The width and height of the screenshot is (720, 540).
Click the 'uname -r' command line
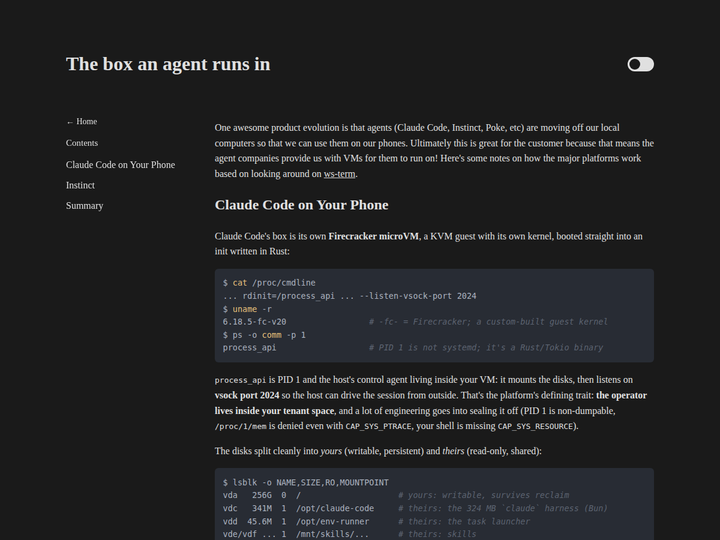247,309
